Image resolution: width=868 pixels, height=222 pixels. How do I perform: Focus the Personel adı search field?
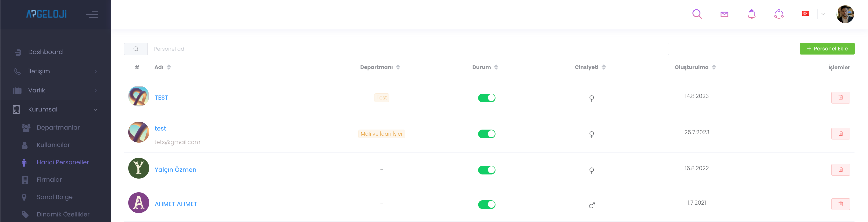[408, 49]
